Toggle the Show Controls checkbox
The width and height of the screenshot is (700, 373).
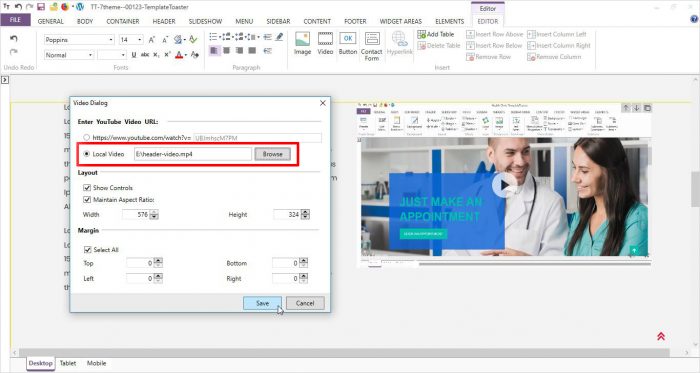pos(87,187)
